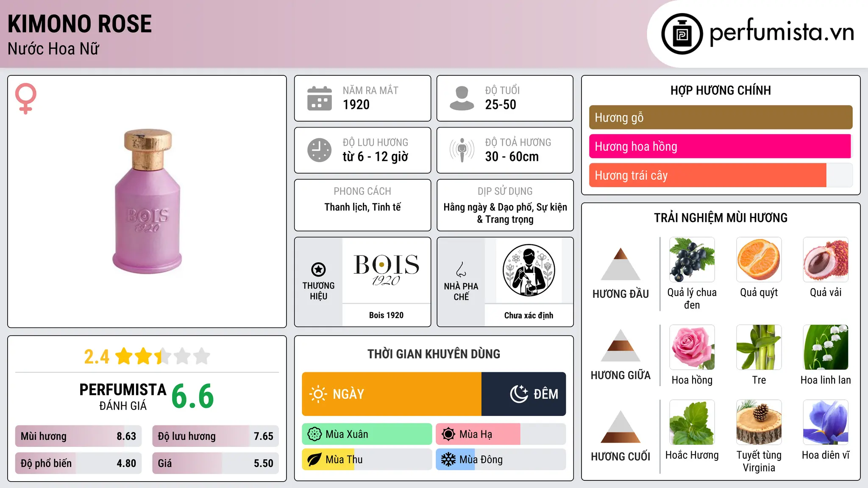The image size is (868, 488).
Task: Select the Hoa linh lan note image
Action: (x=826, y=347)
